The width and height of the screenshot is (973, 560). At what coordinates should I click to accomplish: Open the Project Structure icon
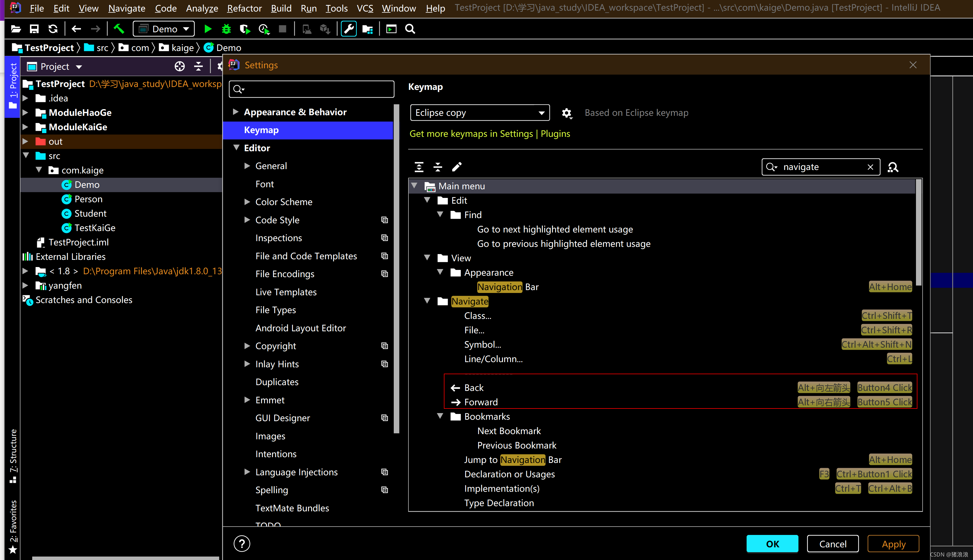[x=367, y=29]
